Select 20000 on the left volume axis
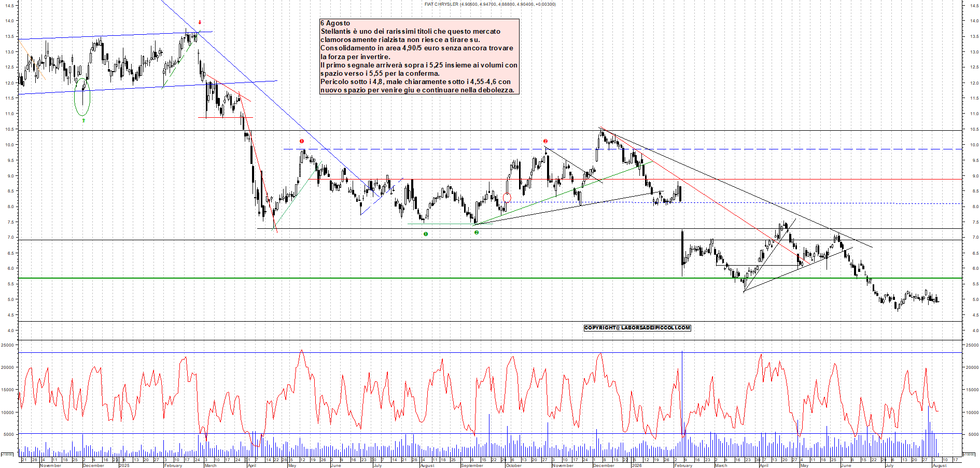 7,367
